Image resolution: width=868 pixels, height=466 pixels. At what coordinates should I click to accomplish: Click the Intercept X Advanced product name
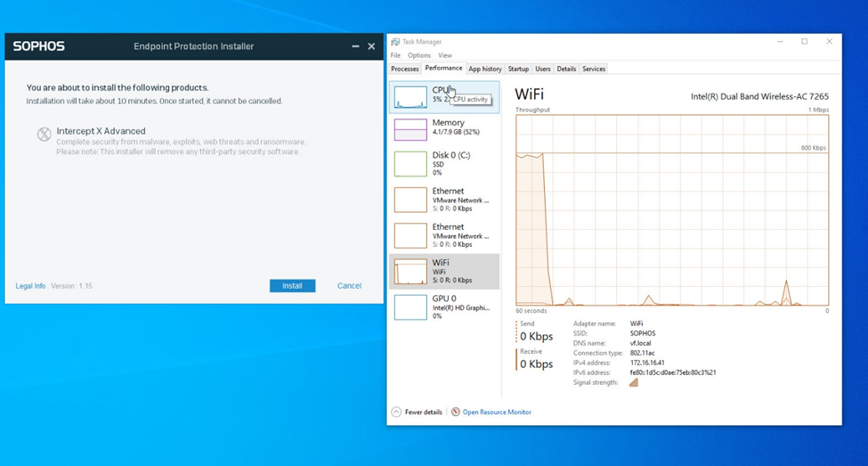[101, 131]
